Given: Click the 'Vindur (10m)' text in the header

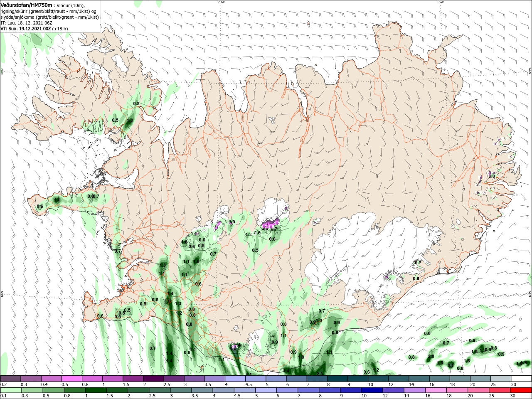Looking at the screenshot, I should point(71,5).
